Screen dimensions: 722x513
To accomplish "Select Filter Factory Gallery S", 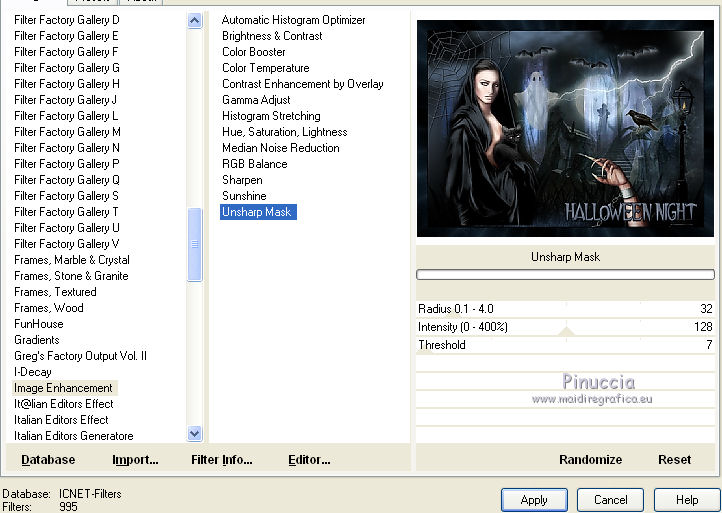I will click(66, 196).
